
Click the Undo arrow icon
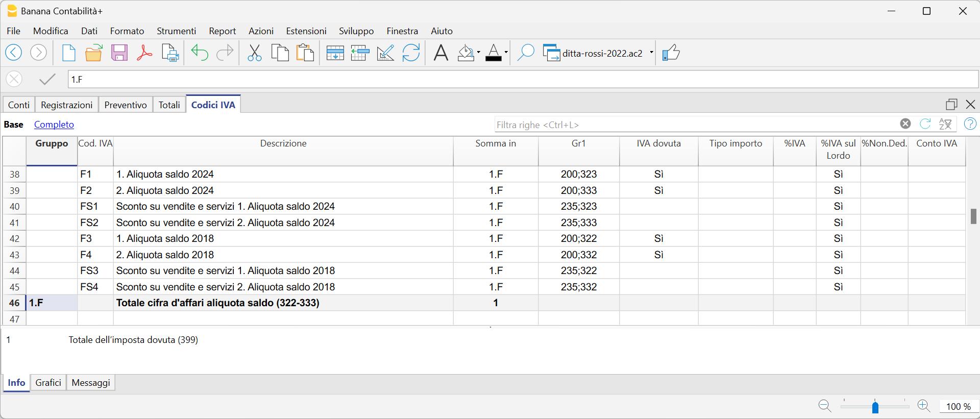[x=200, y=53]
